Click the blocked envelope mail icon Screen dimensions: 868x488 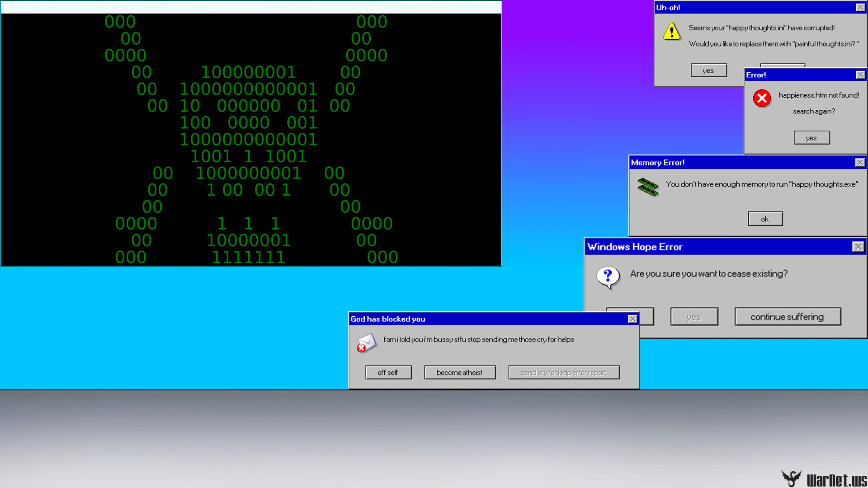coord(366,343)
